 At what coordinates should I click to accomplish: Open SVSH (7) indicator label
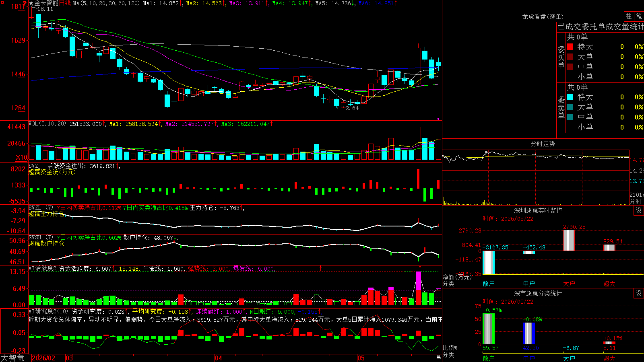41,238
